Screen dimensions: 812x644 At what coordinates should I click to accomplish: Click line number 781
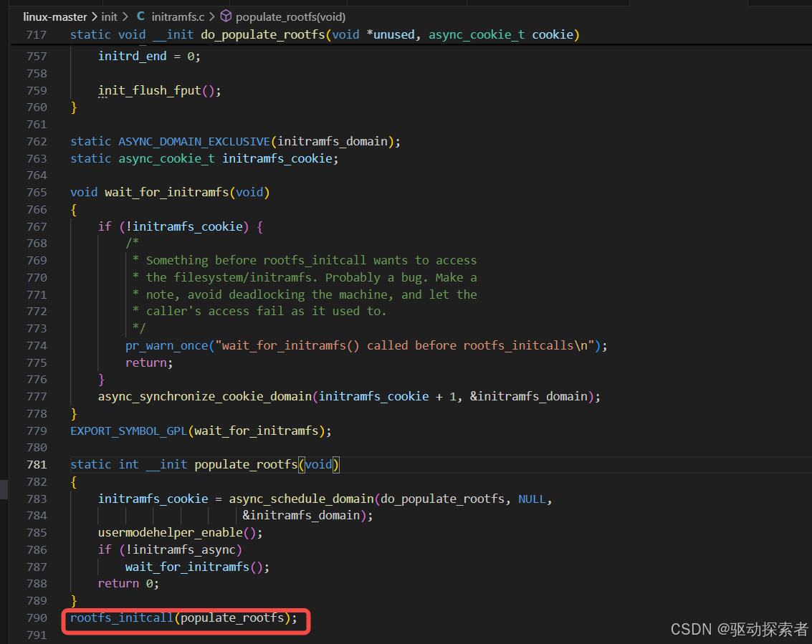click(x=37, y=464)
